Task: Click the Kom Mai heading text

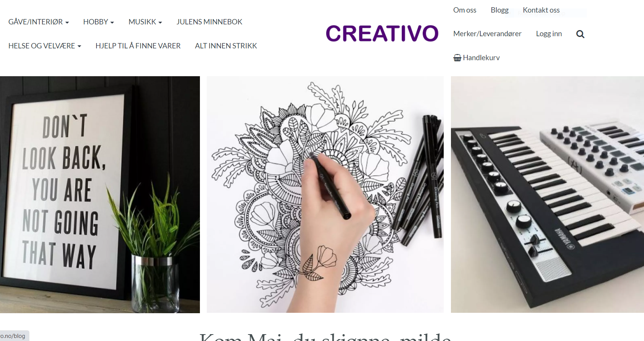Action: (325, 336)
